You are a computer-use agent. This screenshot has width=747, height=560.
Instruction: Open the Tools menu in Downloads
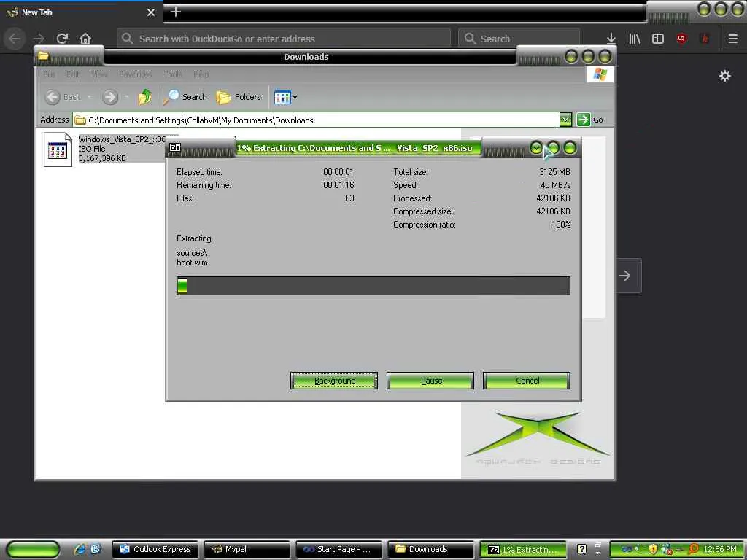[x=173, y=74]
